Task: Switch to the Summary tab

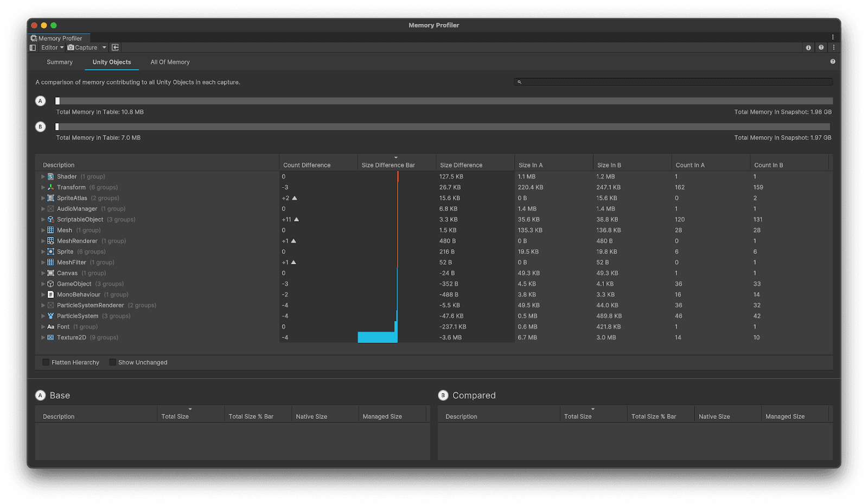Action: point(60,62)
